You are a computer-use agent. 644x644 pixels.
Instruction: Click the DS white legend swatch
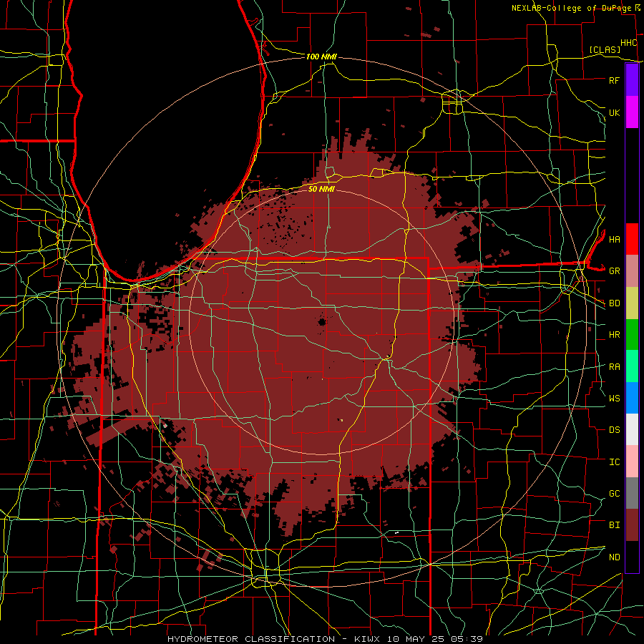pos(632,429)
